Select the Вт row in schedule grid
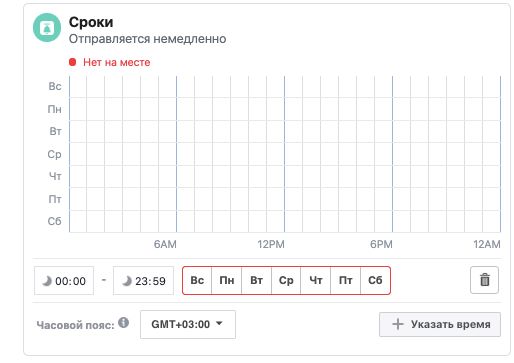 click(x=285, y=131)
